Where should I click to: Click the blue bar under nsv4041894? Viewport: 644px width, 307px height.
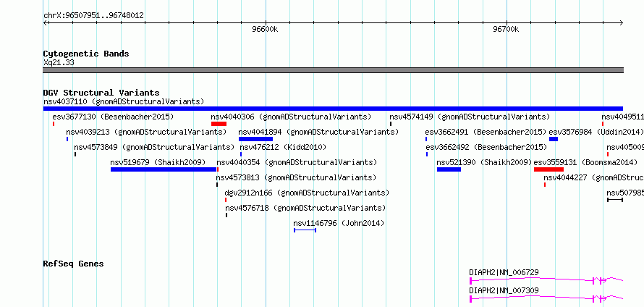pyautogui.click(x=255, y=139)
